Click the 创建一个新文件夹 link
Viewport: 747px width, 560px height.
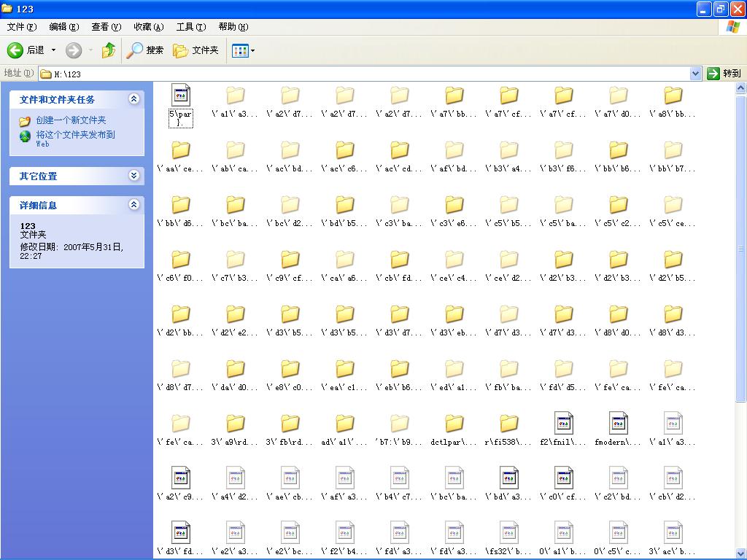click(x=71, y=120)
